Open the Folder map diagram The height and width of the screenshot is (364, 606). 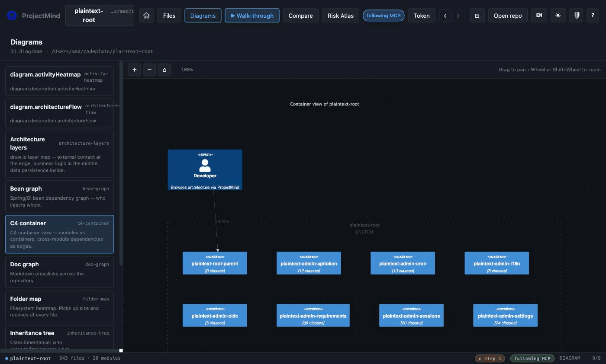coord(59,307)
